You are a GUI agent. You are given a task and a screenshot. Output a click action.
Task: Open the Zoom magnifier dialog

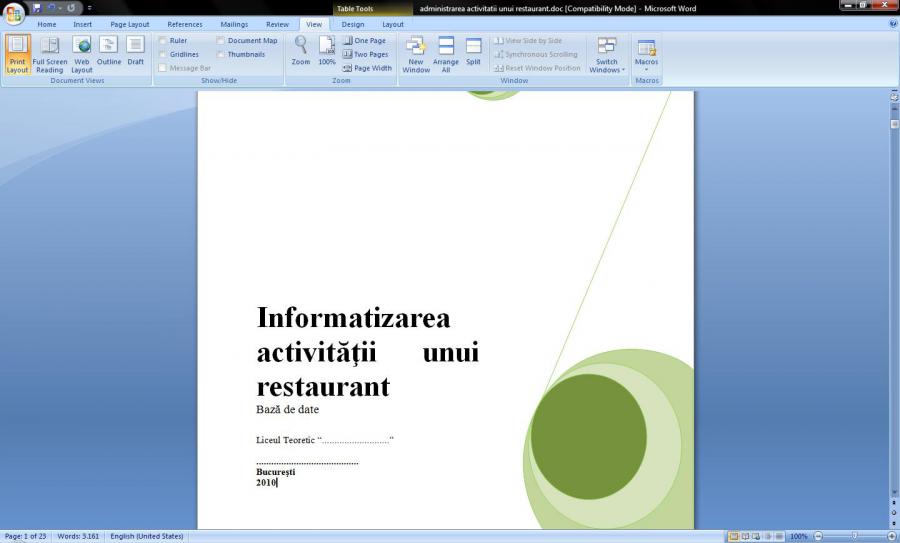(x=301, y=51)
